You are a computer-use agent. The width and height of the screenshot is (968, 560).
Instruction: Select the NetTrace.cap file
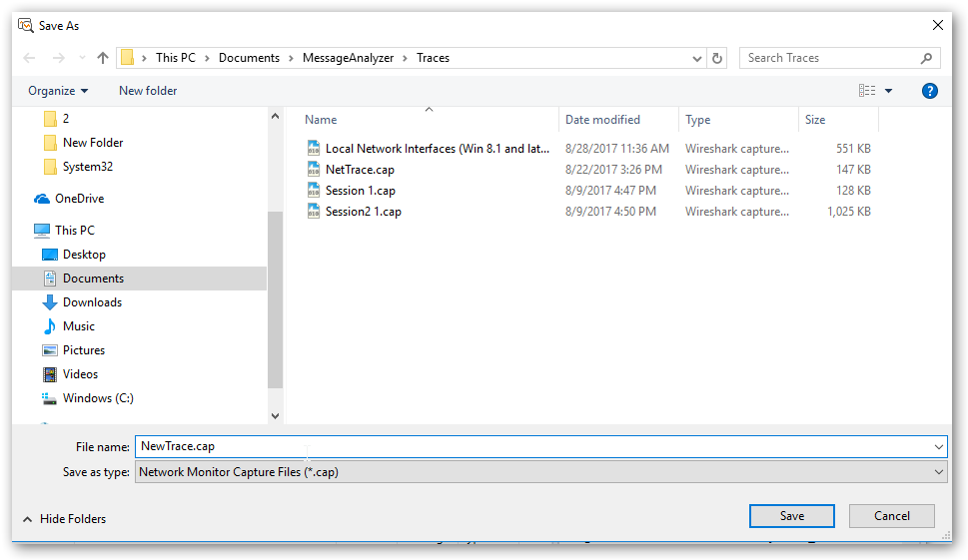(360, 170)
